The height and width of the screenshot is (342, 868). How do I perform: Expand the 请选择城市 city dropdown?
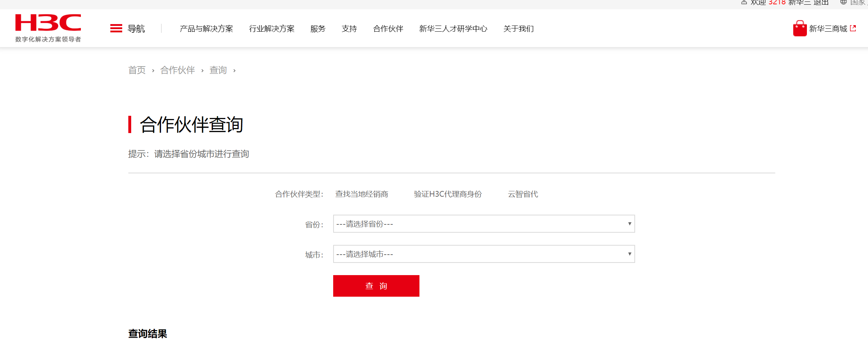coord(484,254)
